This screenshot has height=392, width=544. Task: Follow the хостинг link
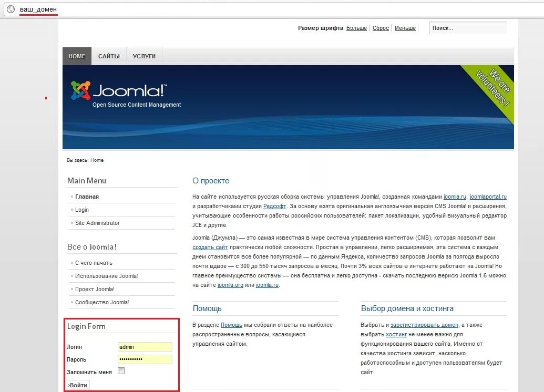396,334
